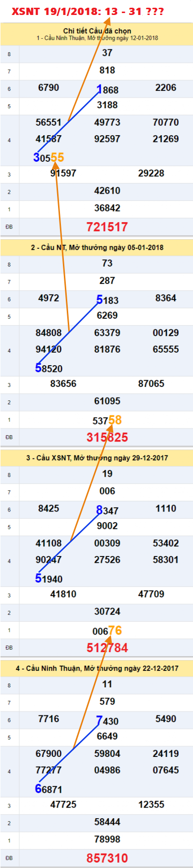Screen dimensions: 193x868
Task: Select the number 8347
Action: (107, 510)
